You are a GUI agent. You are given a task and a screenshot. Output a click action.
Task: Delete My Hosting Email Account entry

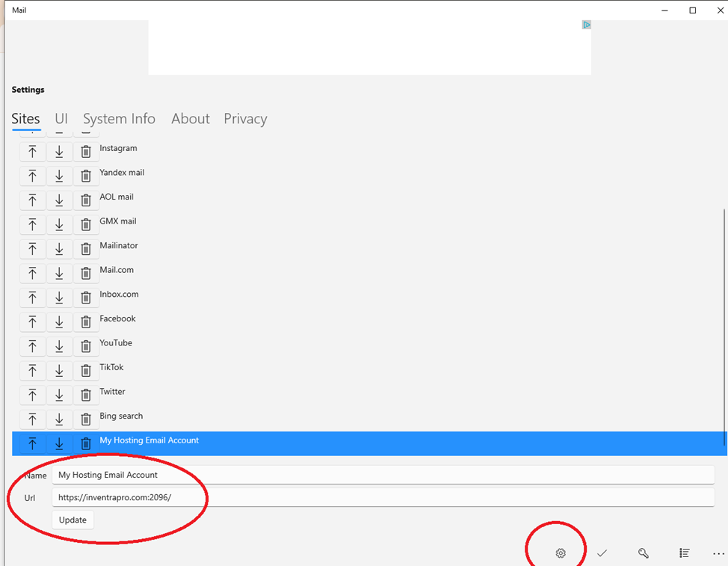(86, 444)
